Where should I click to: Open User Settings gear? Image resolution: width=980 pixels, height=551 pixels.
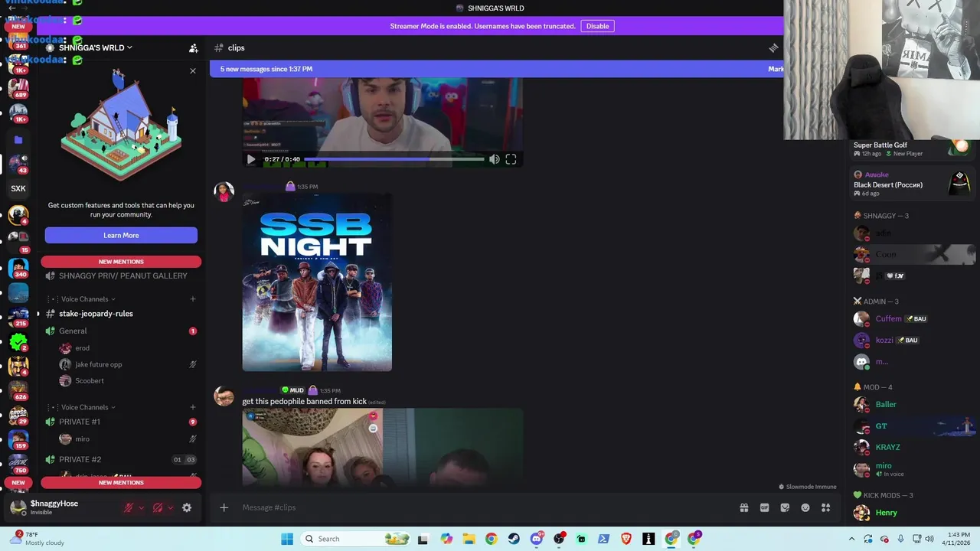(187, 507)
